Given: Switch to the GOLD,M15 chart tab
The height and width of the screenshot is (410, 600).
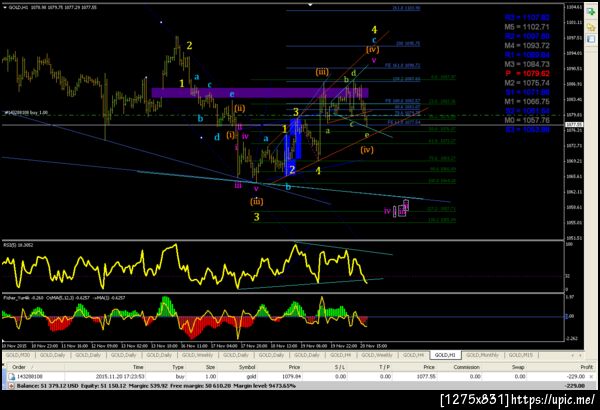Looking at the screenshot, I should (520, 355).
